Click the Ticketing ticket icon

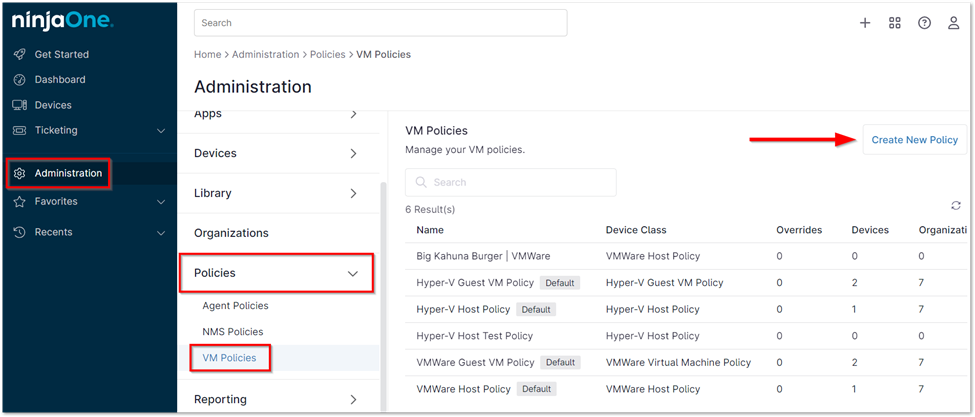[20, 131]
